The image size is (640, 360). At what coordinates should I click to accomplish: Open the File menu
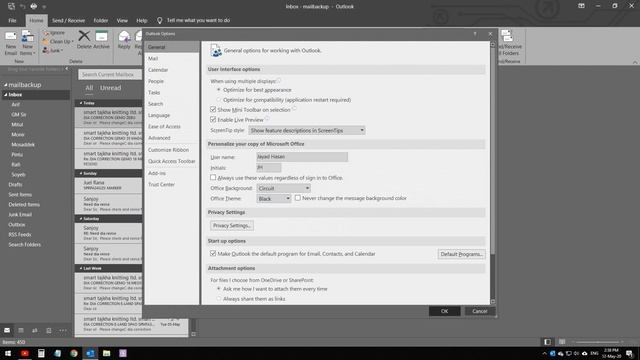[12, 20]
